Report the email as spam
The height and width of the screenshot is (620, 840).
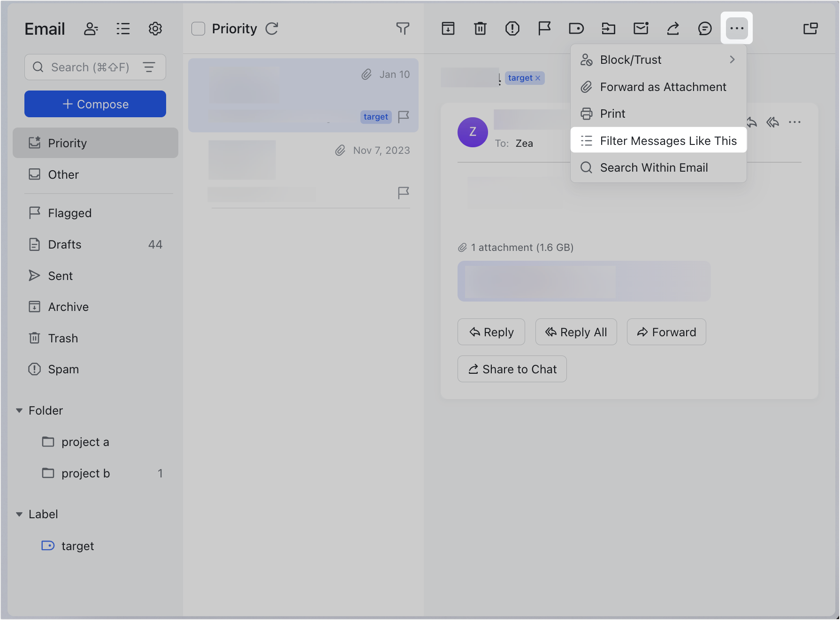[512, 28]
